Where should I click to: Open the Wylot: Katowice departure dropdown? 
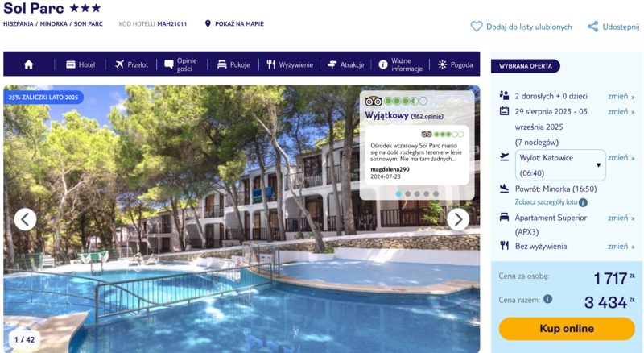point(560,165)
